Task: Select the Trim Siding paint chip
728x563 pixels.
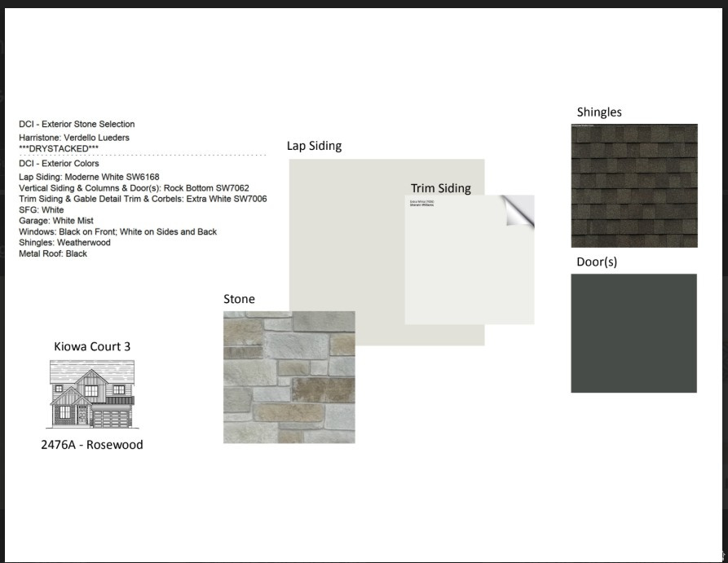Action: [x=469, y=269]
